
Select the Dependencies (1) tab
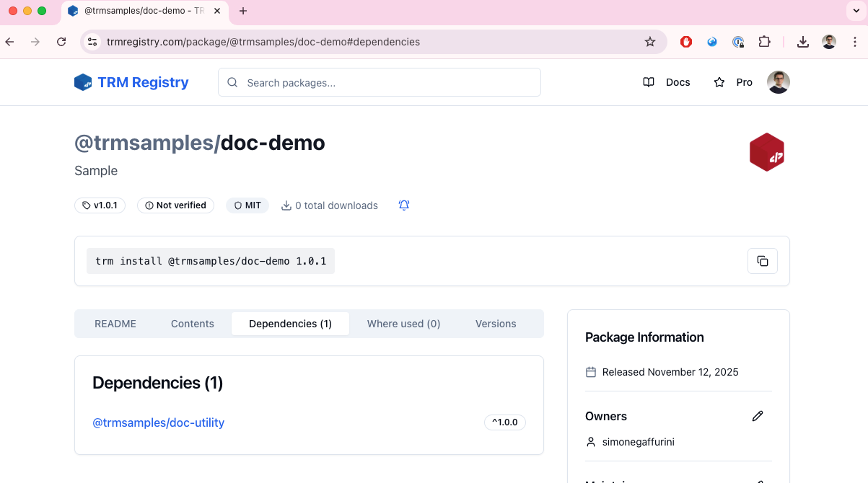point(290,324)
